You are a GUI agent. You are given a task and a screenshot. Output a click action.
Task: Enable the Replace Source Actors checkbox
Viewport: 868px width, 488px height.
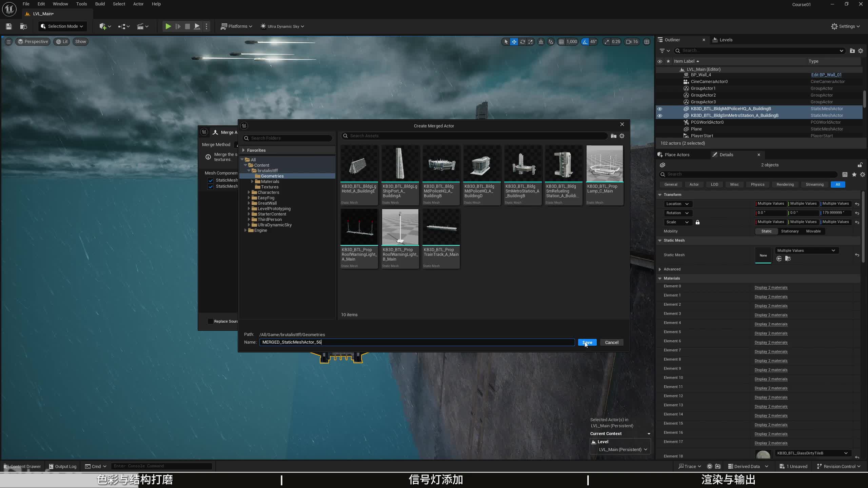[210, 321]
